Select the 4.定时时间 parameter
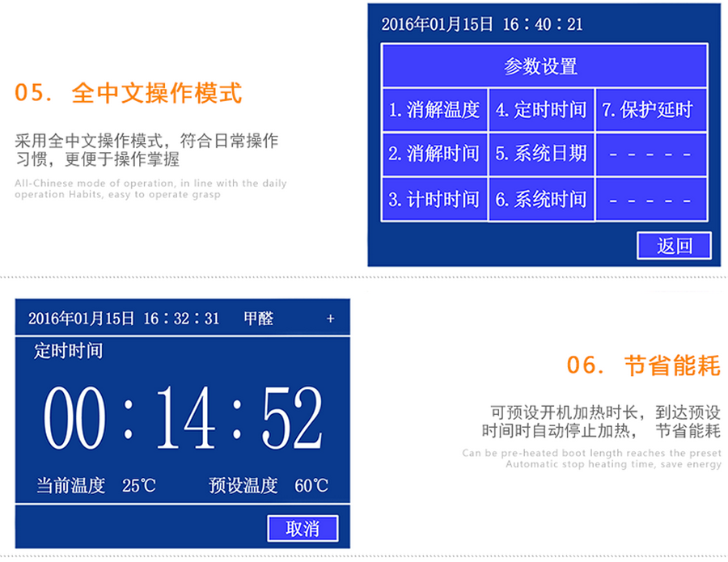Viewport: 728px width, 562px height. point(541,110)
